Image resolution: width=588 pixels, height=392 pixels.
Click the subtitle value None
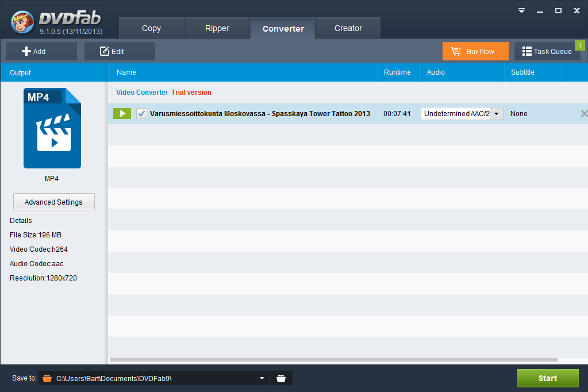pos(518,114)
